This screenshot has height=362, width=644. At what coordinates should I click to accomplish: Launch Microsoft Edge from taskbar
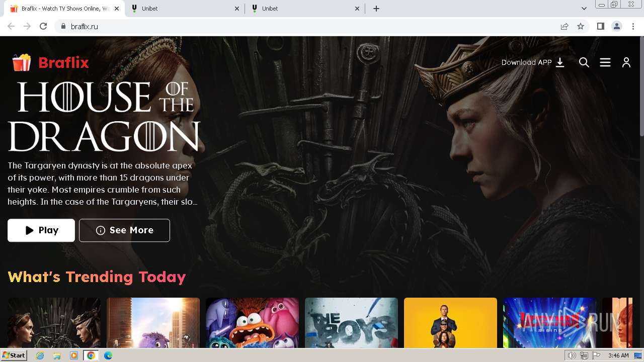coord(108,355)
